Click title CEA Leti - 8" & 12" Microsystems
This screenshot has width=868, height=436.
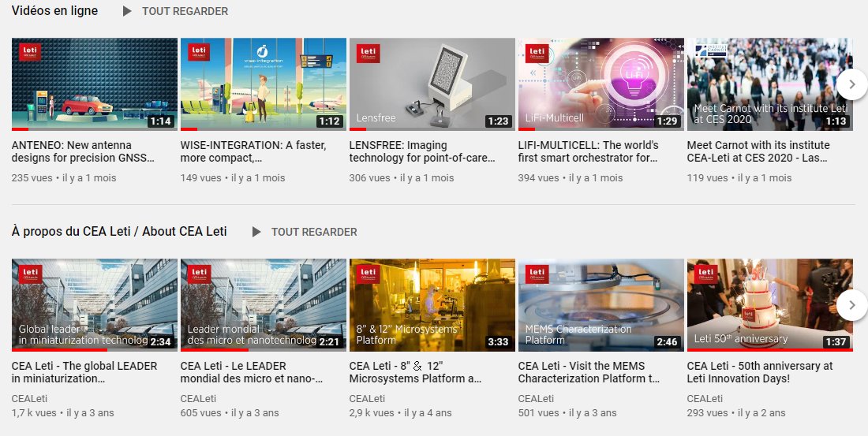point(415,372)
